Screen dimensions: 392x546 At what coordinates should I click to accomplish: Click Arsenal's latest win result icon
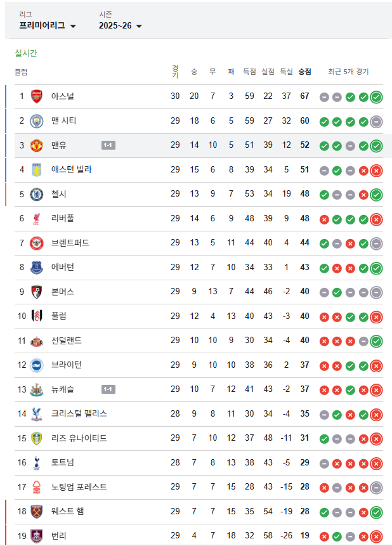coord(376,97)
